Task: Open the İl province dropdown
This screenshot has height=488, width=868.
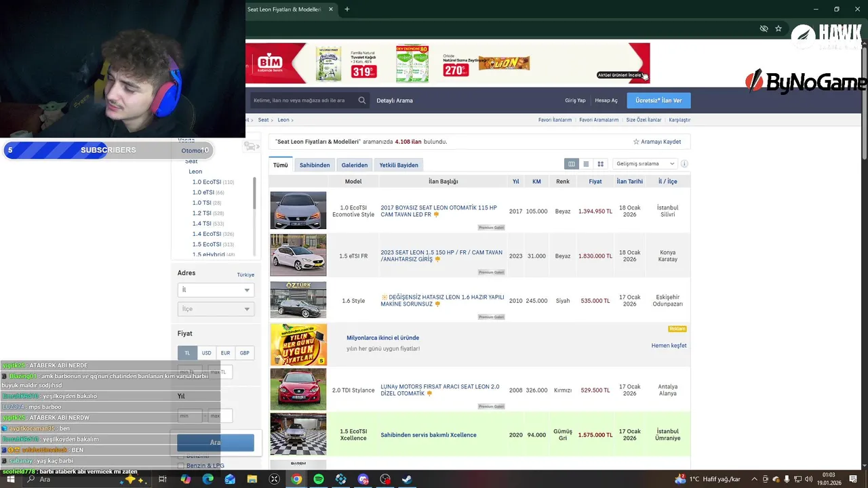Action: [x=216, y=290]
